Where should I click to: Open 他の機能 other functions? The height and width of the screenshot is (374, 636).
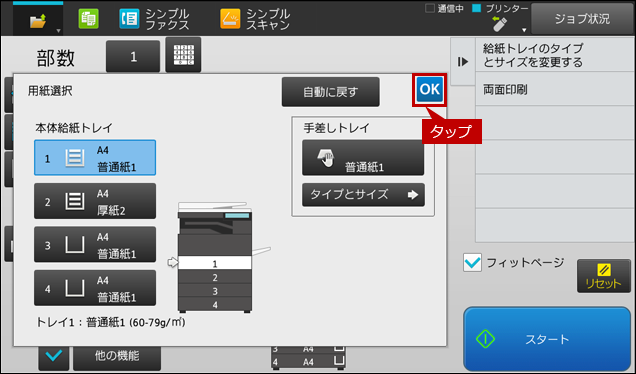[117, 357]
